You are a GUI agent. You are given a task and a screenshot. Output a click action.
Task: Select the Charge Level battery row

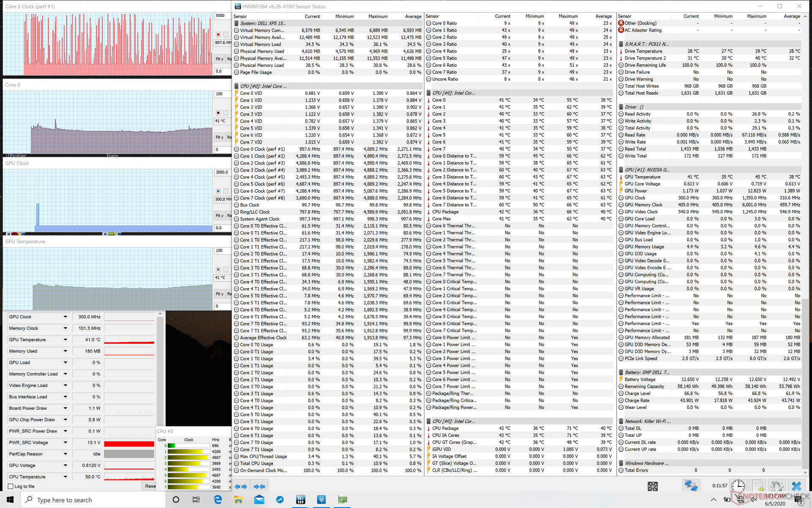[x=710, y=393]
